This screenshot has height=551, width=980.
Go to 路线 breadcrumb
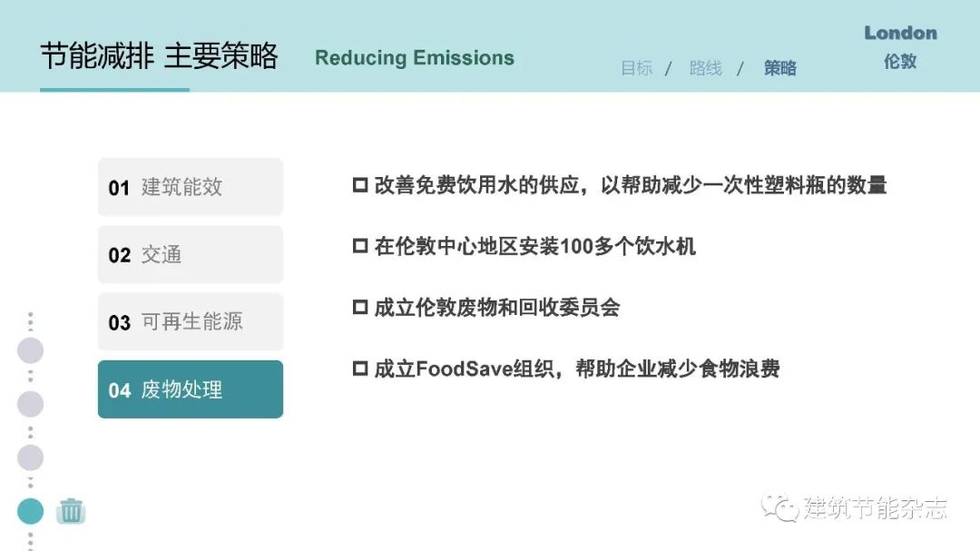tap(706, 68)
